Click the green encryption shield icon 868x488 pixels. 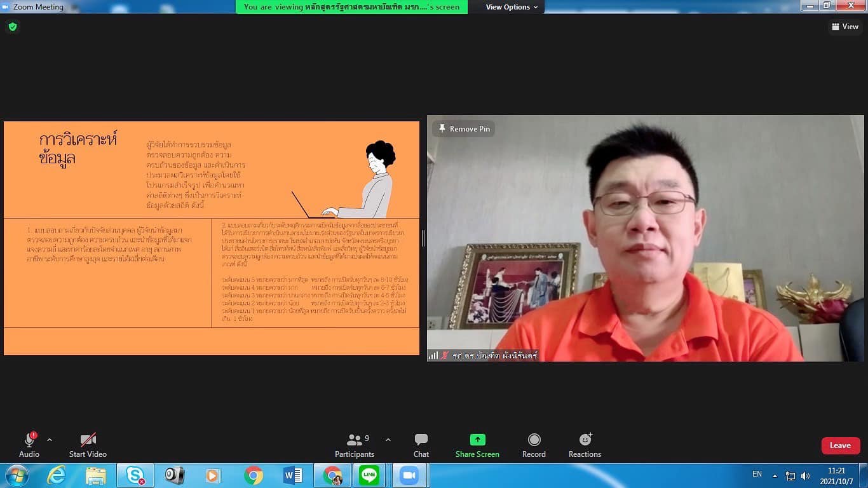coord(13,27)
